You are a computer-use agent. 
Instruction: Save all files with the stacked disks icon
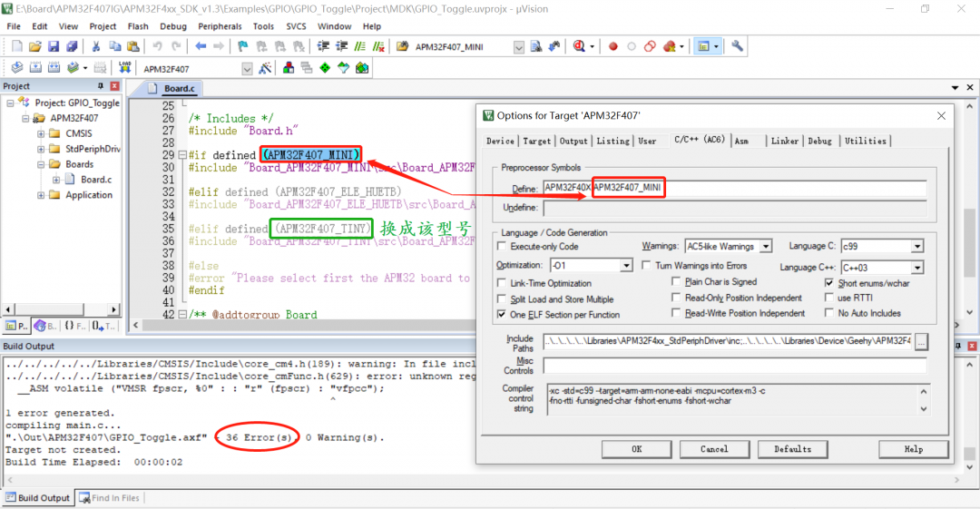[72, 46]
